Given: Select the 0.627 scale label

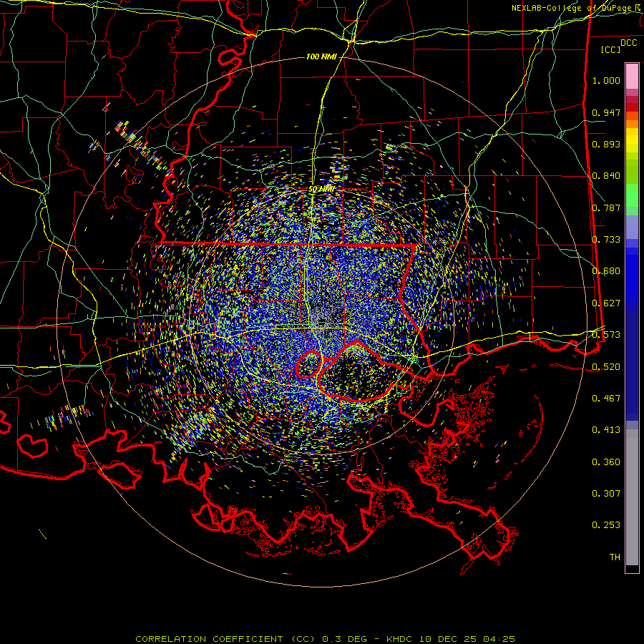Looking at the screenshot, I should (606, 303).
